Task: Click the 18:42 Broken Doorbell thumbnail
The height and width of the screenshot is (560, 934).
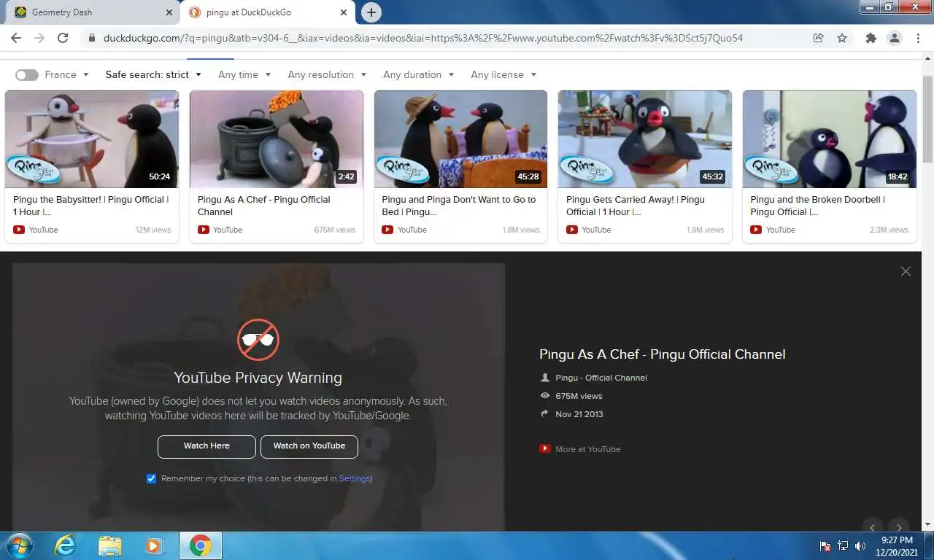Action: pyautogui.click(x=830, y=139)
